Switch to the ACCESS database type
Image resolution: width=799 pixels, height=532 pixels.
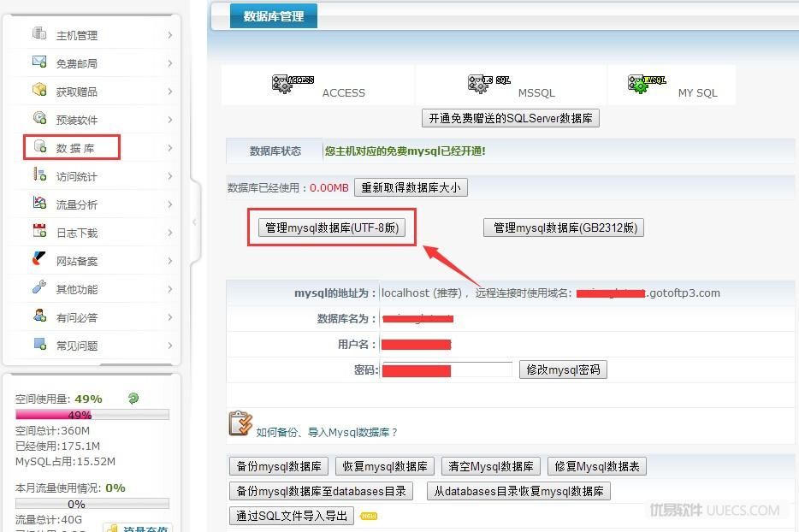(x=343, y=92)
